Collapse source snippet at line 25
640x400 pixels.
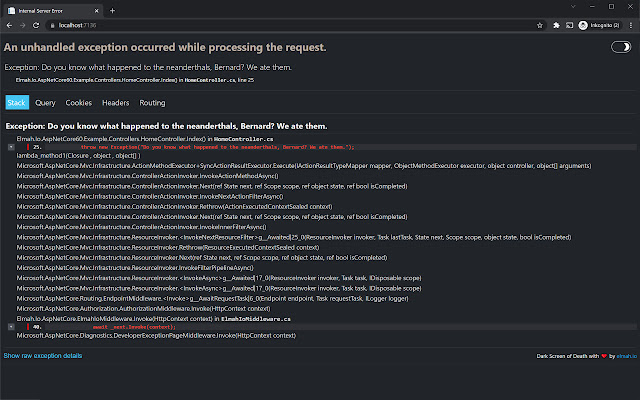point(11,146)
